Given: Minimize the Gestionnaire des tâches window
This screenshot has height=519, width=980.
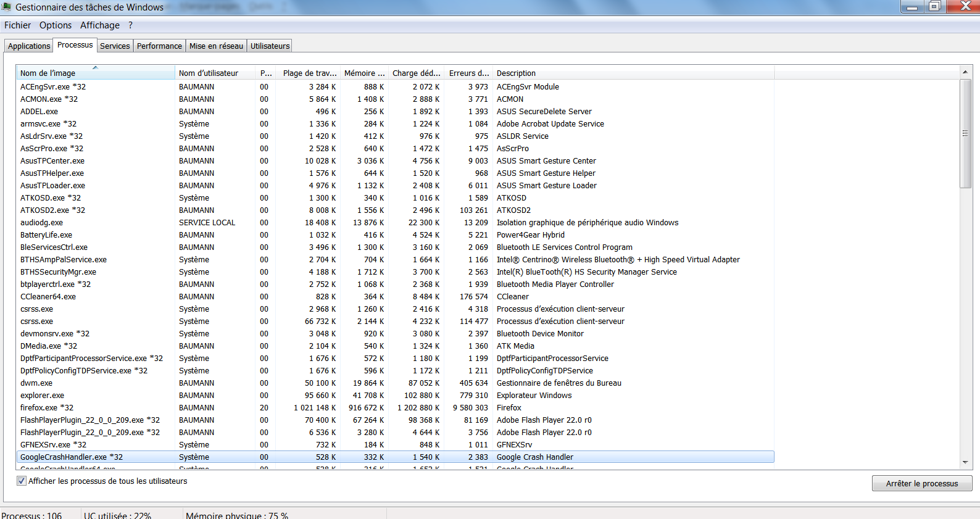Looking at the screenshot, I should (x=911, y=7).
